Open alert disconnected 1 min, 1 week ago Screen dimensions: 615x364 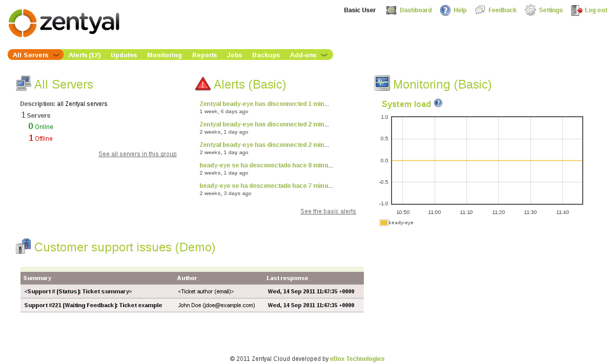[x=264, y=104]
